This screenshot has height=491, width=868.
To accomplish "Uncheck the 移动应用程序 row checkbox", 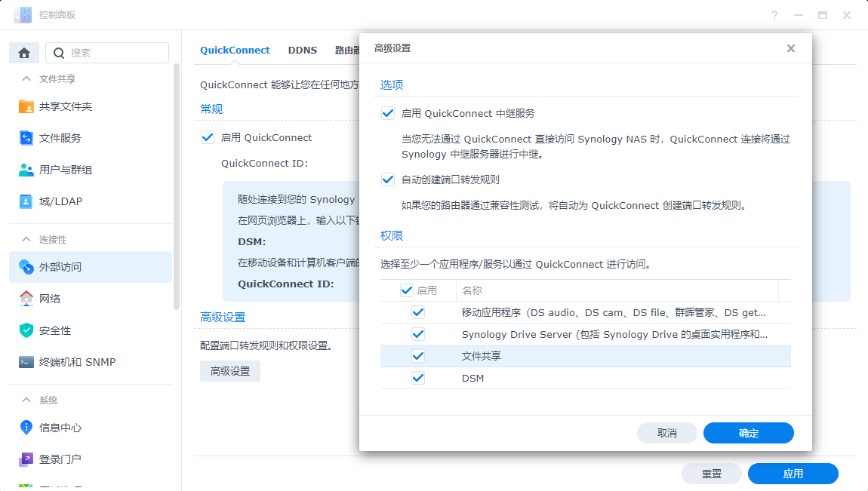I will pos(418,312).
